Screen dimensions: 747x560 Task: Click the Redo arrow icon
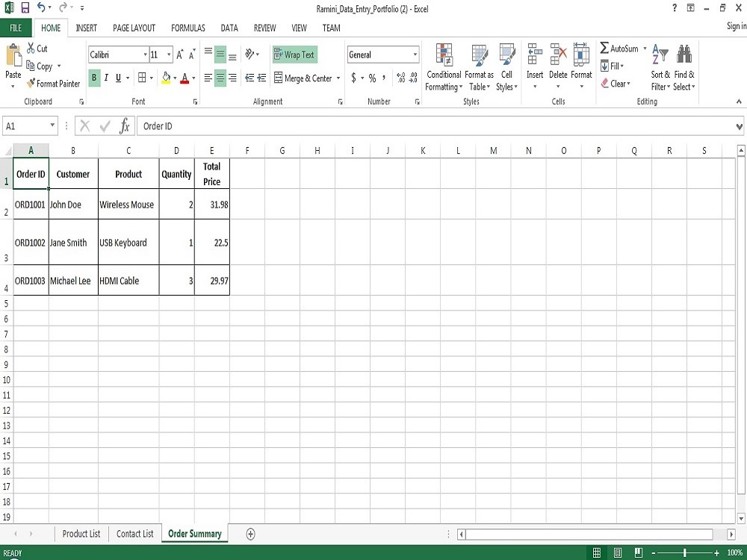[63, 7]
